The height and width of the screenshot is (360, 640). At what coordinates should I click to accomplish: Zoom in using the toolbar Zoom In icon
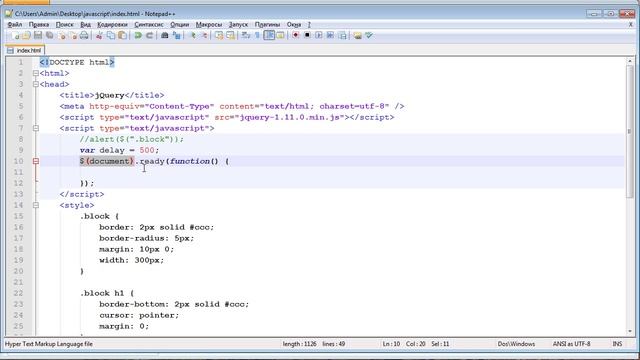pyautogui.click(x=192, y=36)
